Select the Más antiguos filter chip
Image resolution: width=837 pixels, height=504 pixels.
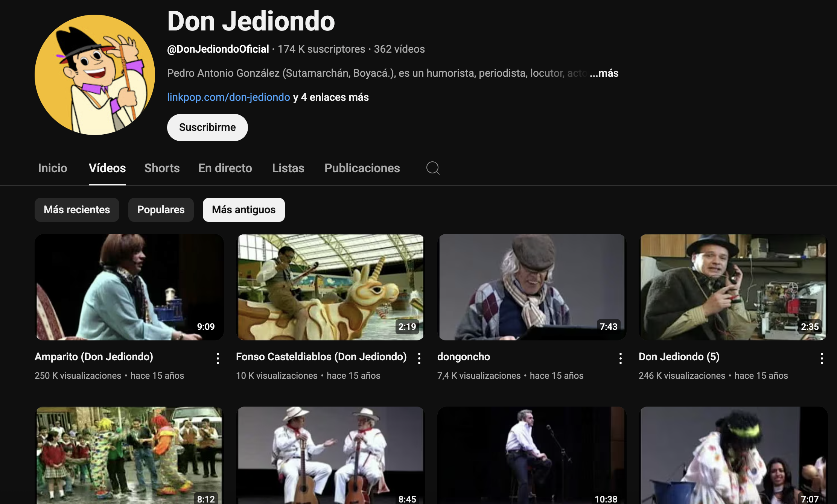click(x=244, y=210)
